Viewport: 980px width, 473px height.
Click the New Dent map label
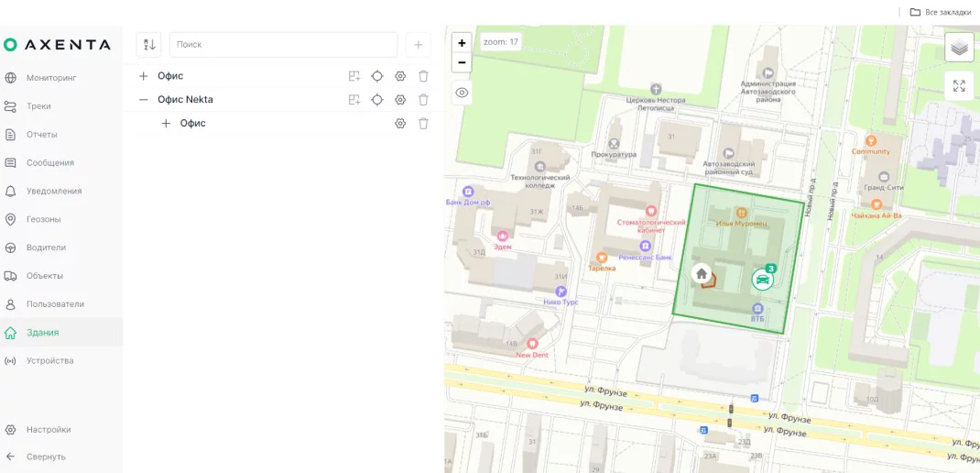532,355
